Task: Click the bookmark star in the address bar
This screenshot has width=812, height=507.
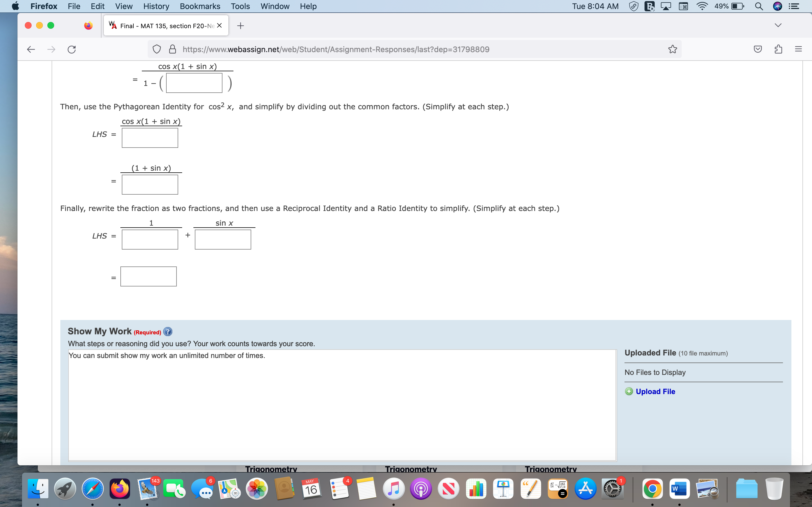Action: coord(672,49)
